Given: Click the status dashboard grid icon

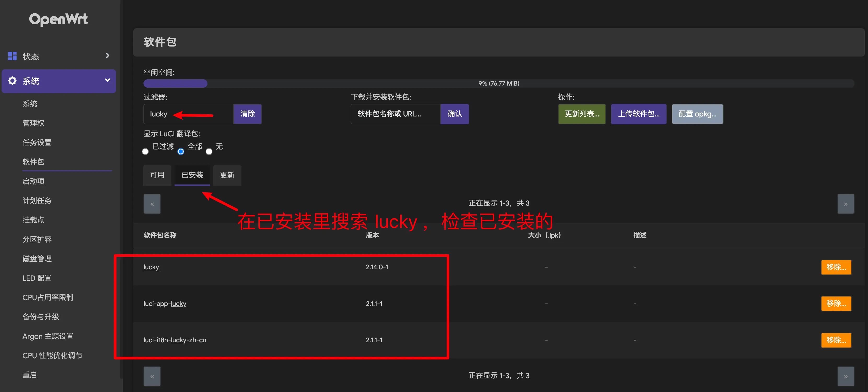Looking at the screenshot, I should click(13, 56).
